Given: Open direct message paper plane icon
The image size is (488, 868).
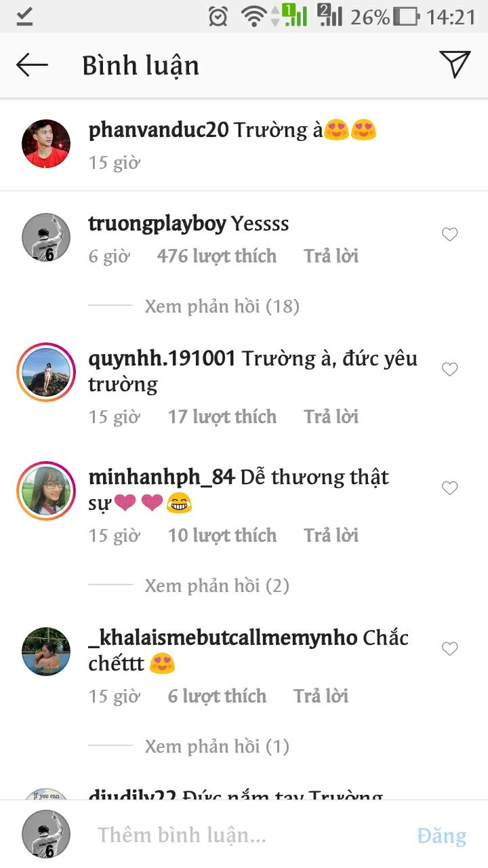Looking at the screenshot, I should pyautogui.click(x=455, y=64).
